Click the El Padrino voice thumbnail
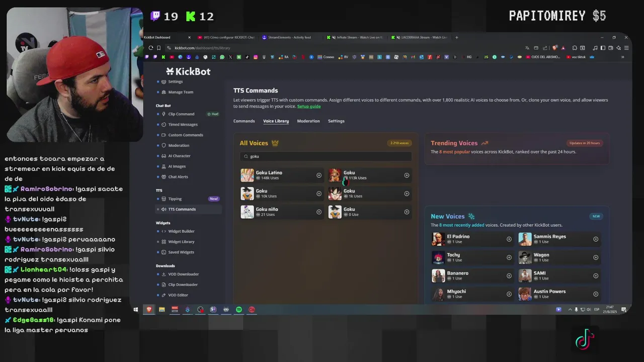 pos(438,239)
